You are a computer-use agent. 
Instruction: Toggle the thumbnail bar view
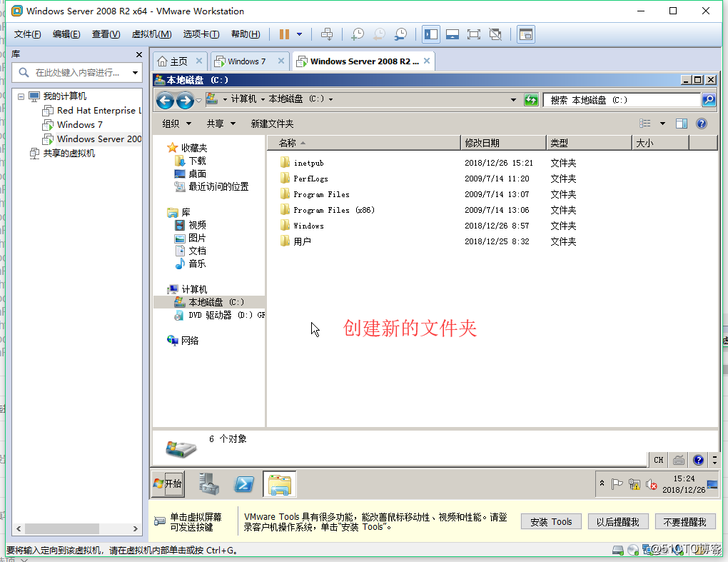[453, 34]
